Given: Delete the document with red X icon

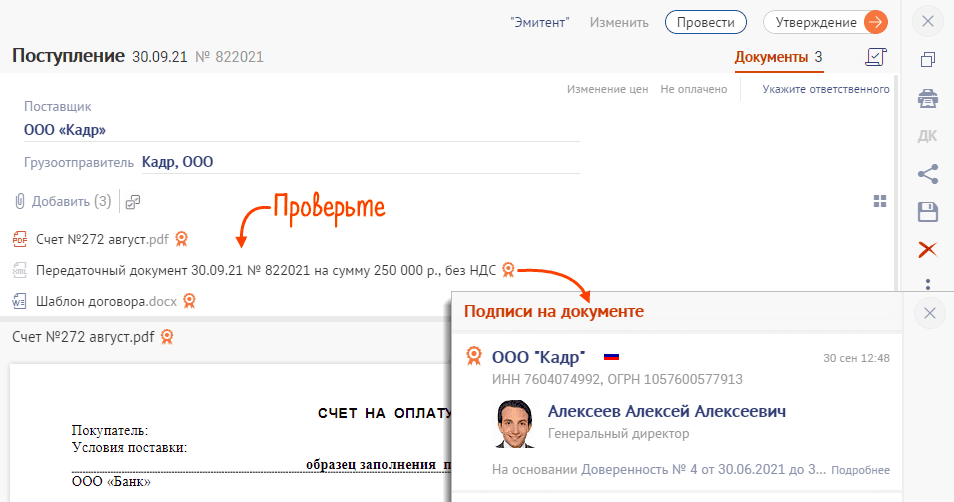Looking at the screenshot, I should click(x=928, y=249).
